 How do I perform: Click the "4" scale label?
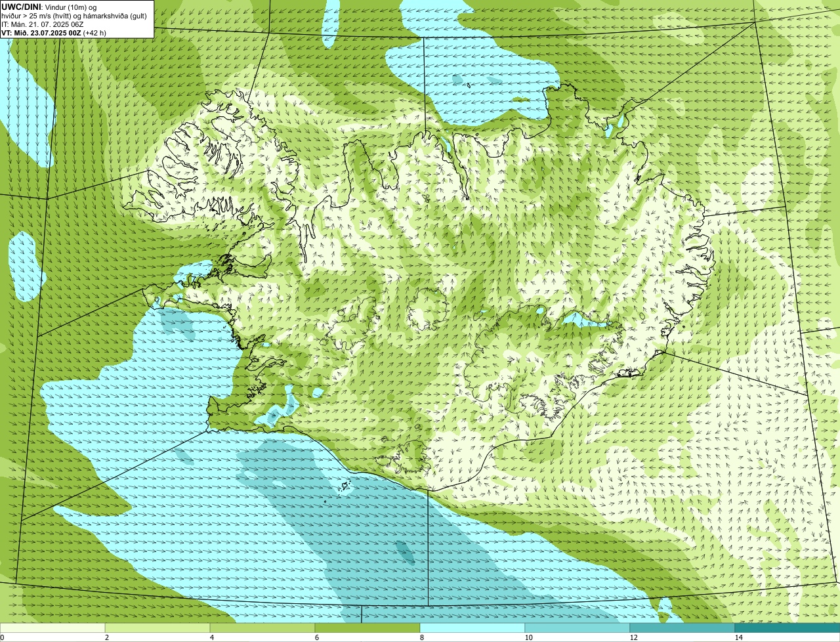[212, 637]
